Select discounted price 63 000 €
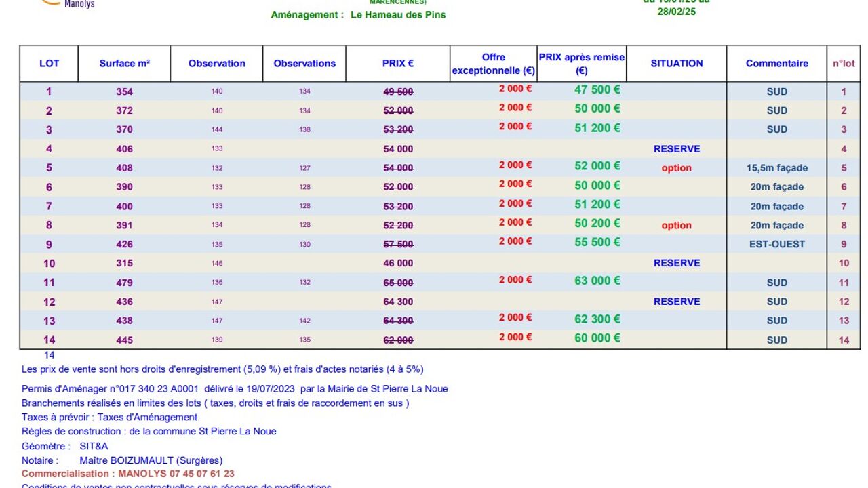 pos(597,281)
